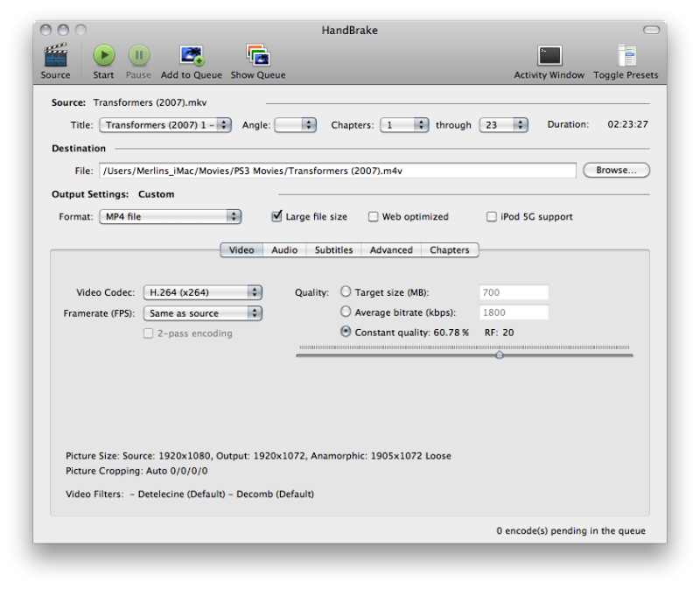Click the RF: 20 value text
The image size is (700, 589).
click(499, 333)
